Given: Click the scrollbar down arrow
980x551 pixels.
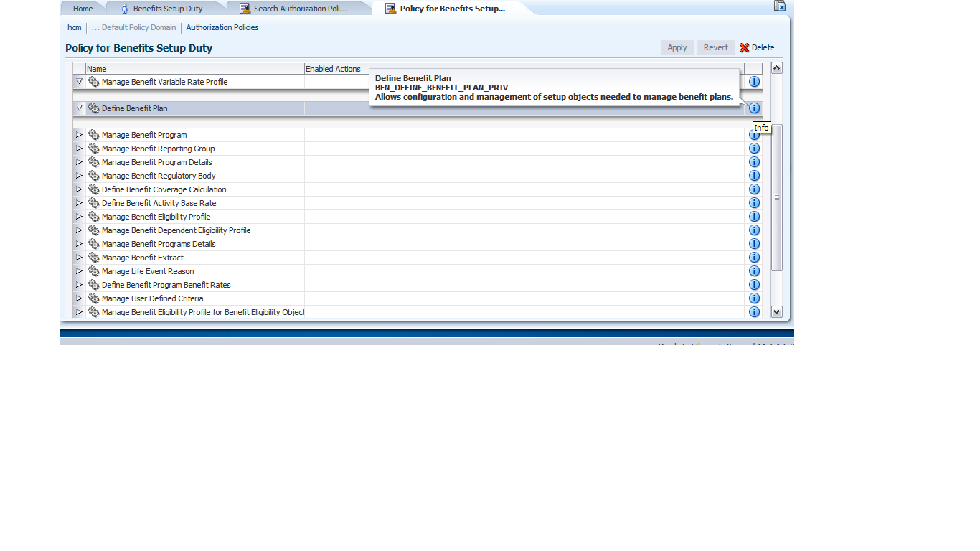Looking at the screenshot, I should pyautogui.click(x=776, y=311).
